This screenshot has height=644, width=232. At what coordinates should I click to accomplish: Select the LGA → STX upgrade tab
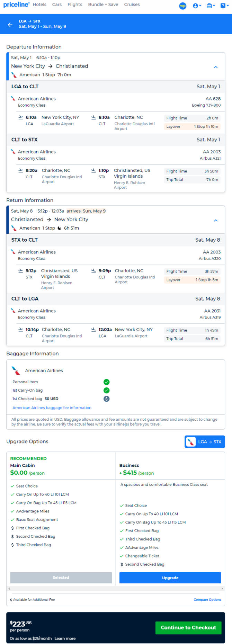coord(205,442)
